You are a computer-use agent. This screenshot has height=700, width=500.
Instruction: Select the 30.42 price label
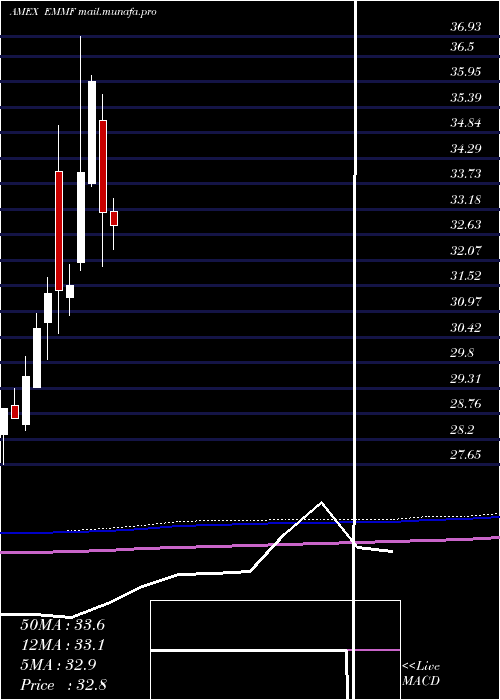(466, 328)
